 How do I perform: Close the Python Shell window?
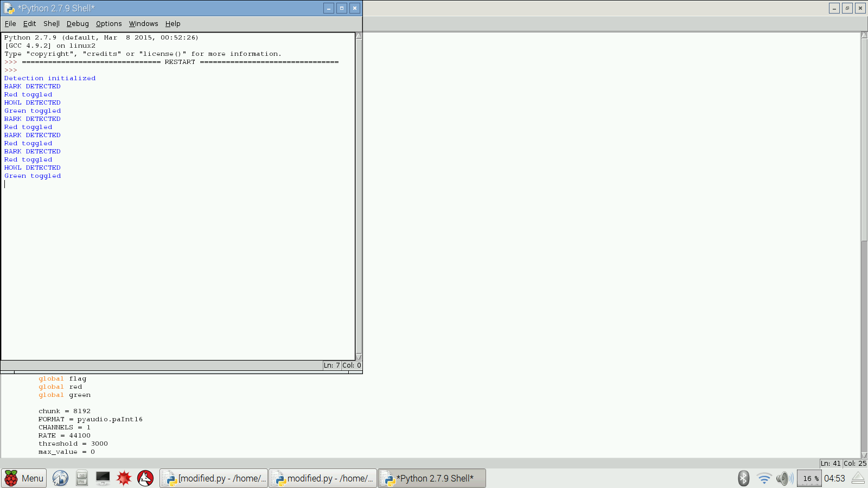(355, 8)
